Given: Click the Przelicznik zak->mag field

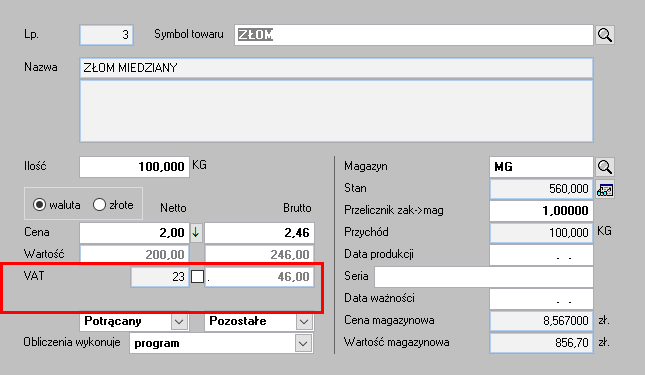Looking at the screenshot, I should coord(541,211).
